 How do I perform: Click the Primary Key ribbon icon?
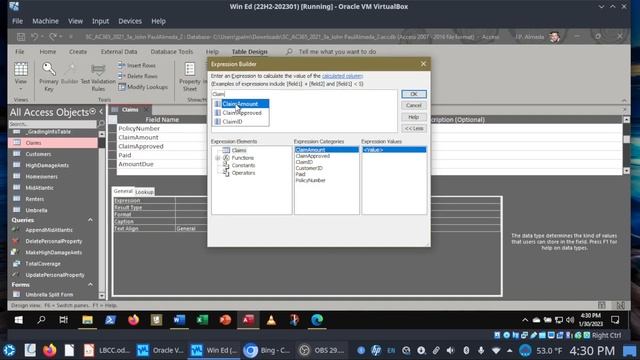[x=49, y=77]
